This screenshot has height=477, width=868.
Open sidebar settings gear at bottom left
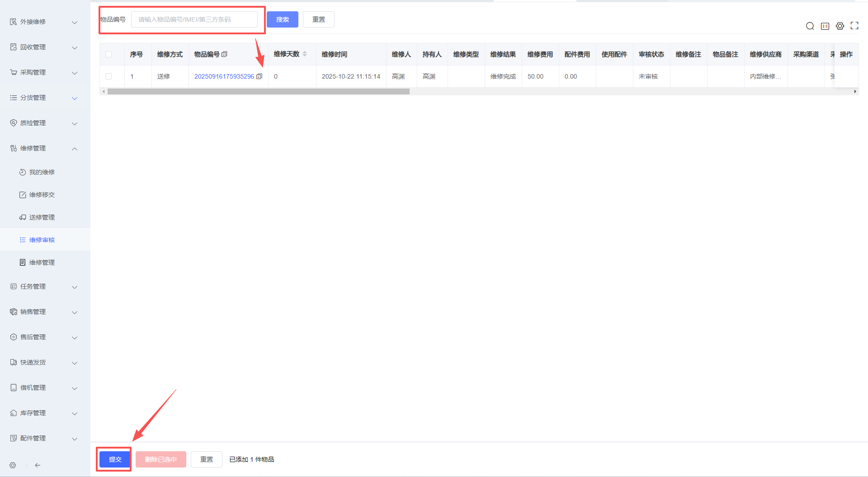13,465
